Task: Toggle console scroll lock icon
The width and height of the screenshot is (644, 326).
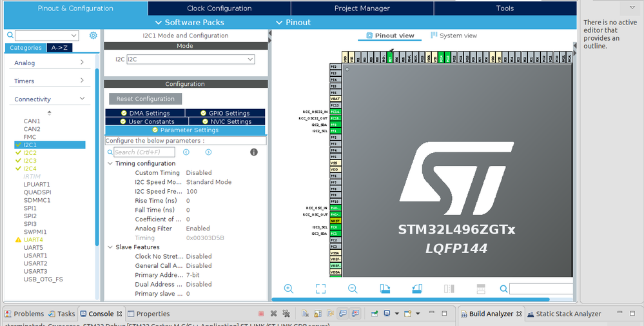Action: [317, 314]
